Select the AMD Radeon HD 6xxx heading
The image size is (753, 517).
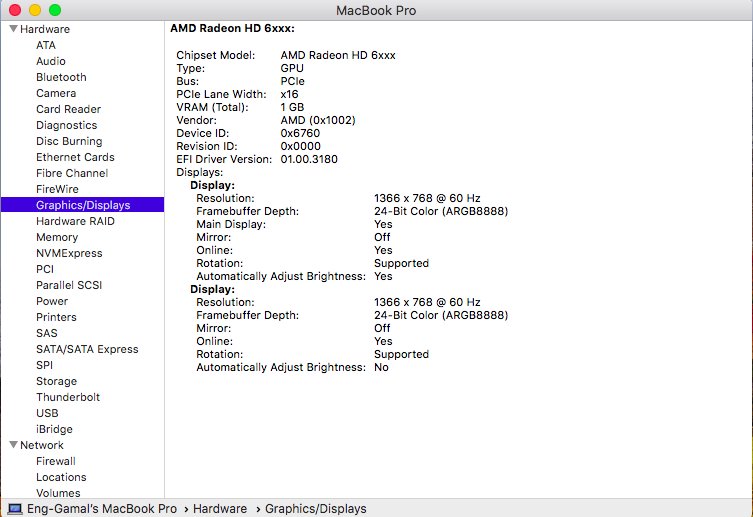click(232, 29)
